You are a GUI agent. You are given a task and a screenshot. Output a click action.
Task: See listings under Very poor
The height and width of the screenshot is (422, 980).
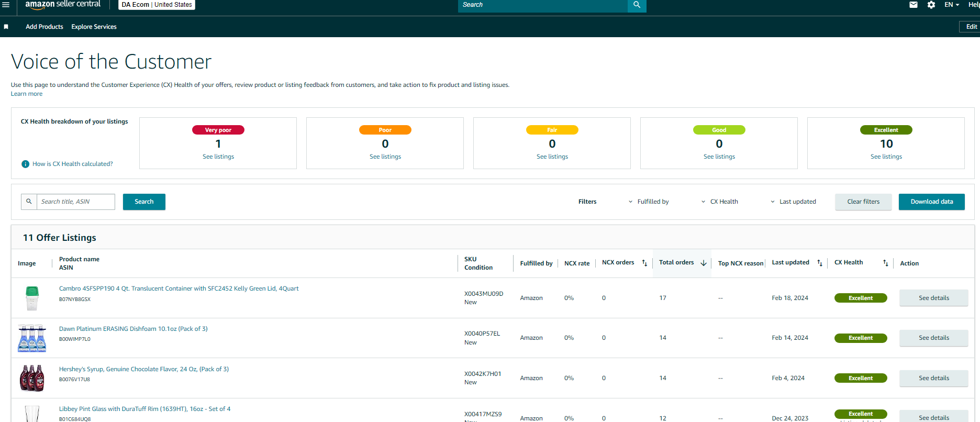click(x=218, y=157)
